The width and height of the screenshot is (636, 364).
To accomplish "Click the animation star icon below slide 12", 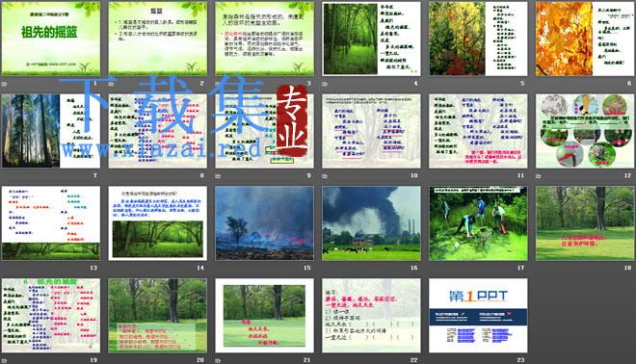I will [x=539, y=176].
